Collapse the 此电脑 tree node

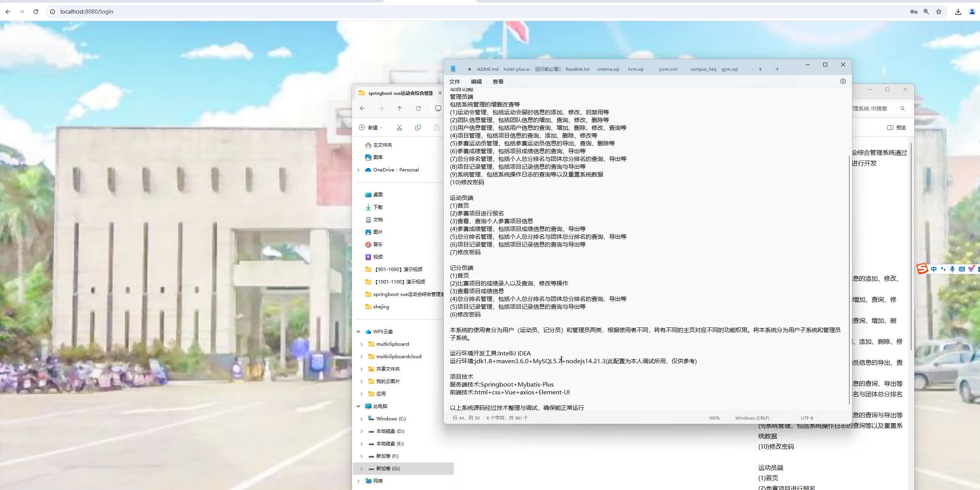click(359, 406)
